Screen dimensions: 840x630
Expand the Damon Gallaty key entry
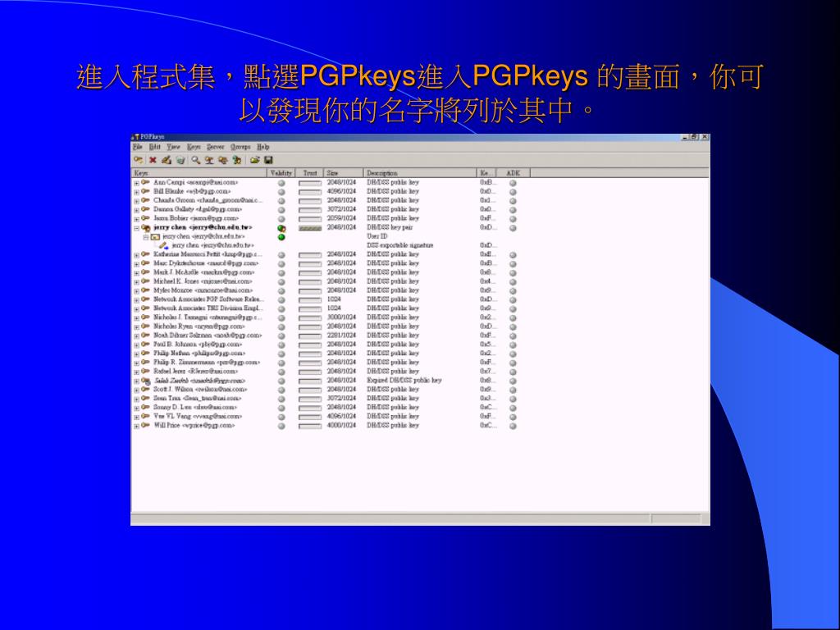(137, 210)
